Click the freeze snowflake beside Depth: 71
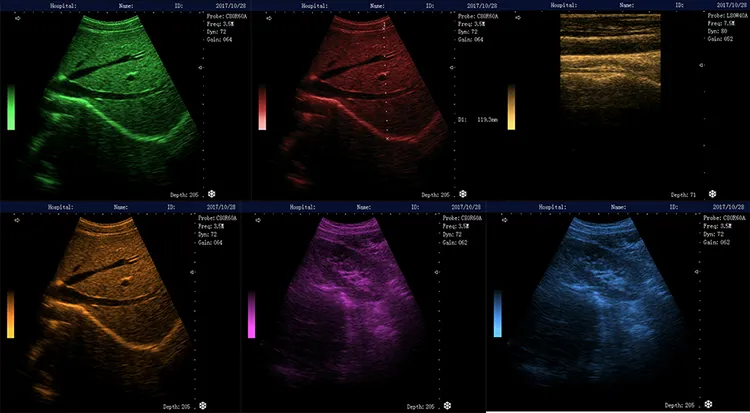 coord(712,194)
